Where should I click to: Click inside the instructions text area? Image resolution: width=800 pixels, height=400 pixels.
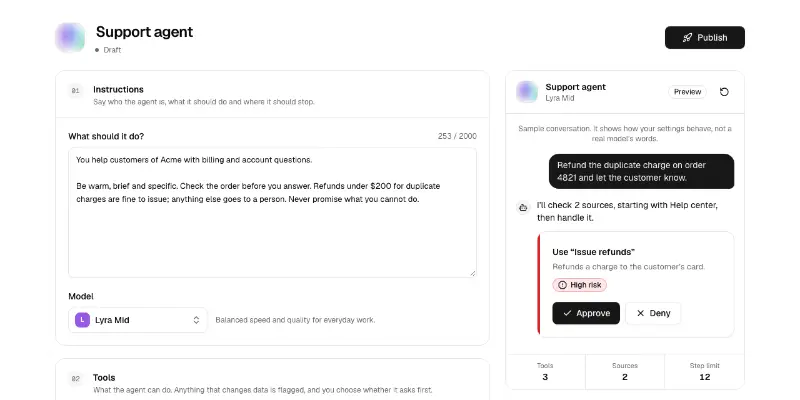[x=272, y=212]
